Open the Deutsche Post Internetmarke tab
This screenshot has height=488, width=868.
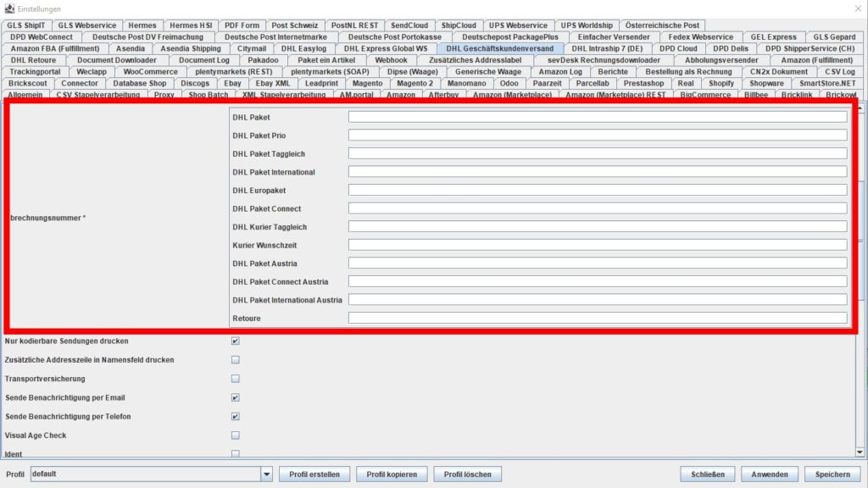pos(275,37)
